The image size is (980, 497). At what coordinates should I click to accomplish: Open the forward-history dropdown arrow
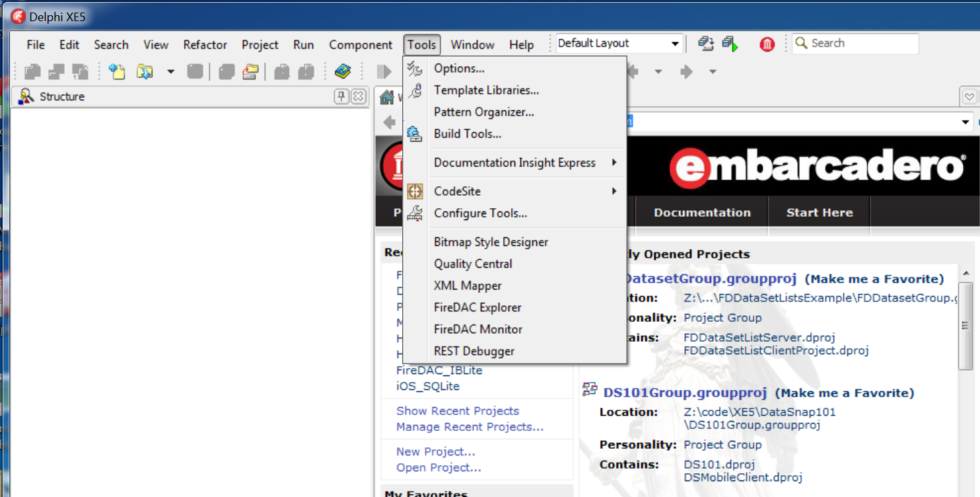point(713,71)
